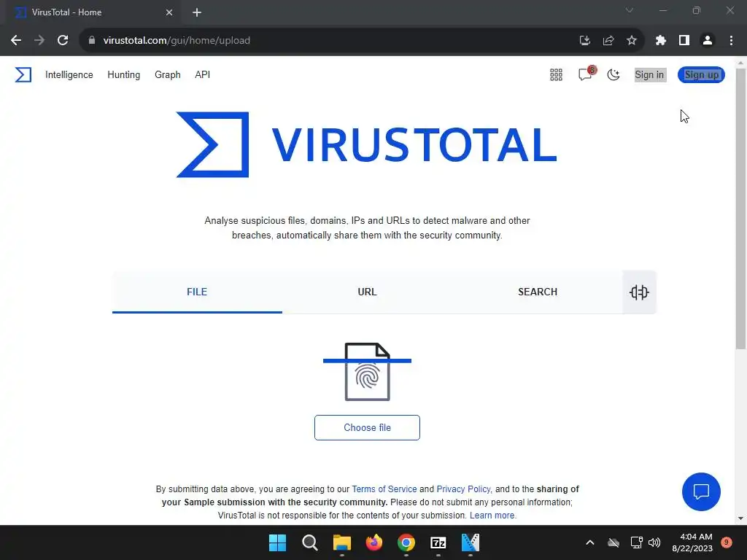Image resolution: width=747 pixels, height=560 pixels.
Task: Open a new browser tab
Action: [x=197, y=12]
